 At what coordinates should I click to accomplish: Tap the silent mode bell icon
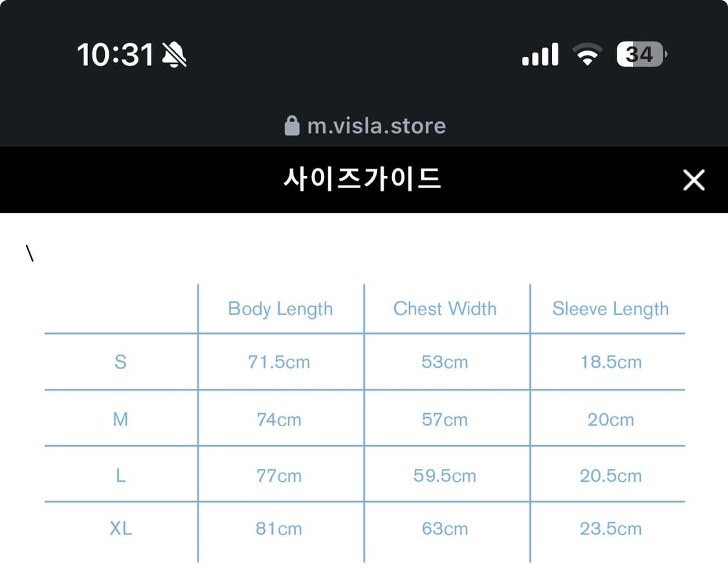174,55
